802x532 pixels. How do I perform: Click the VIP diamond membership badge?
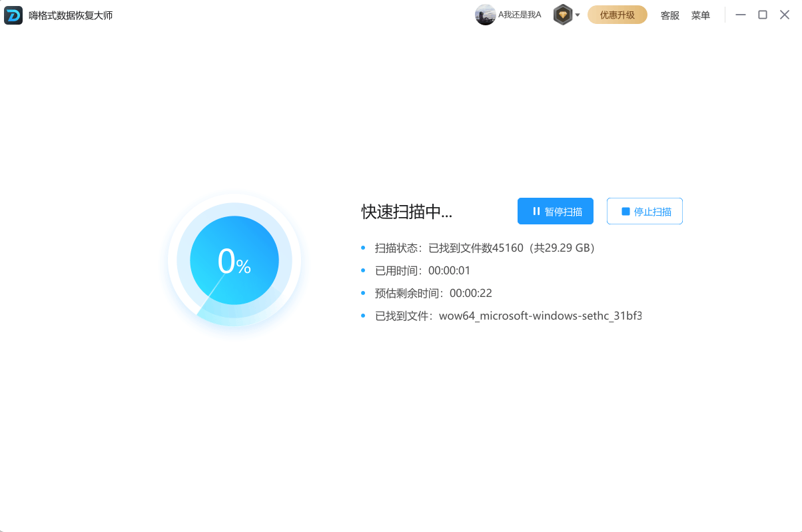562,14
